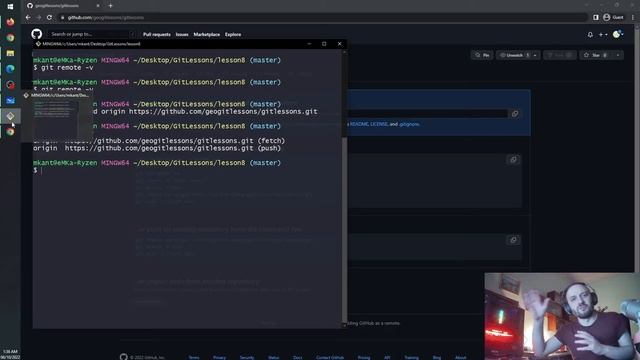Open Pull requests in GitHub header

click(x=157, y=35)
